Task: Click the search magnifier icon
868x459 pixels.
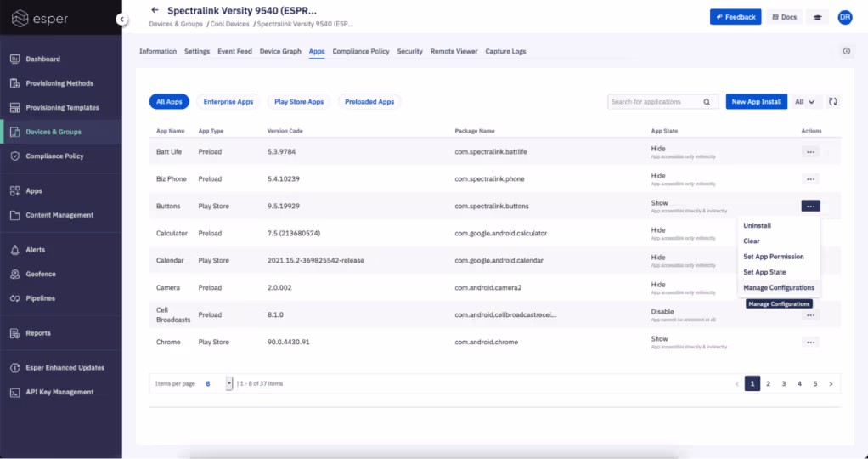Action: pyautogui.click(x=707, y=102)
